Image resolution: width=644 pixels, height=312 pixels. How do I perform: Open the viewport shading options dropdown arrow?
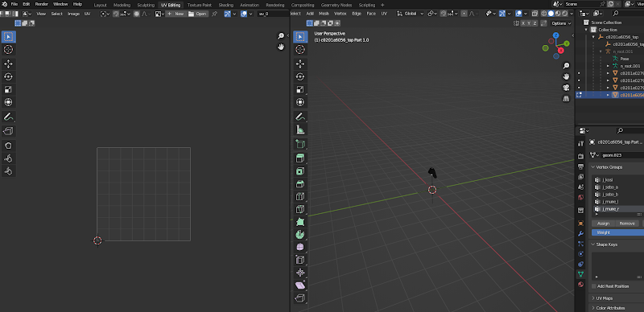point(572,14)
